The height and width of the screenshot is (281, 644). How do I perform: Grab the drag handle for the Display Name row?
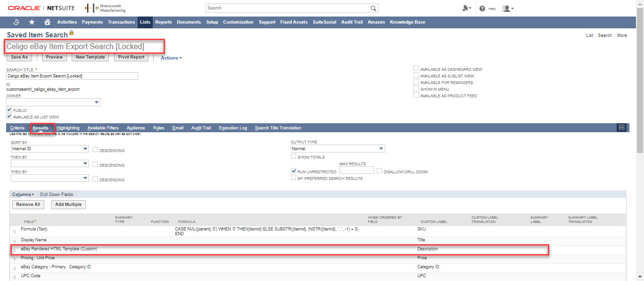click(15, 241)
